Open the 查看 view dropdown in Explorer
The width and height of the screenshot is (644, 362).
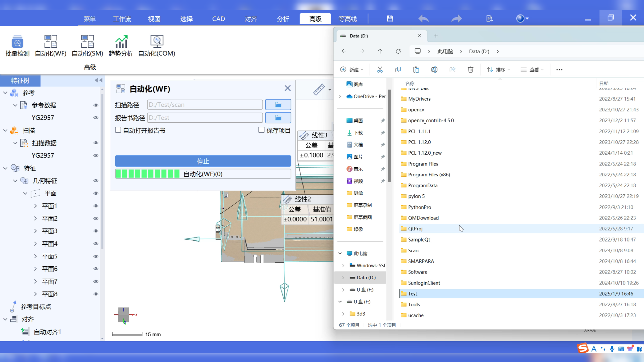click(532, 70)
